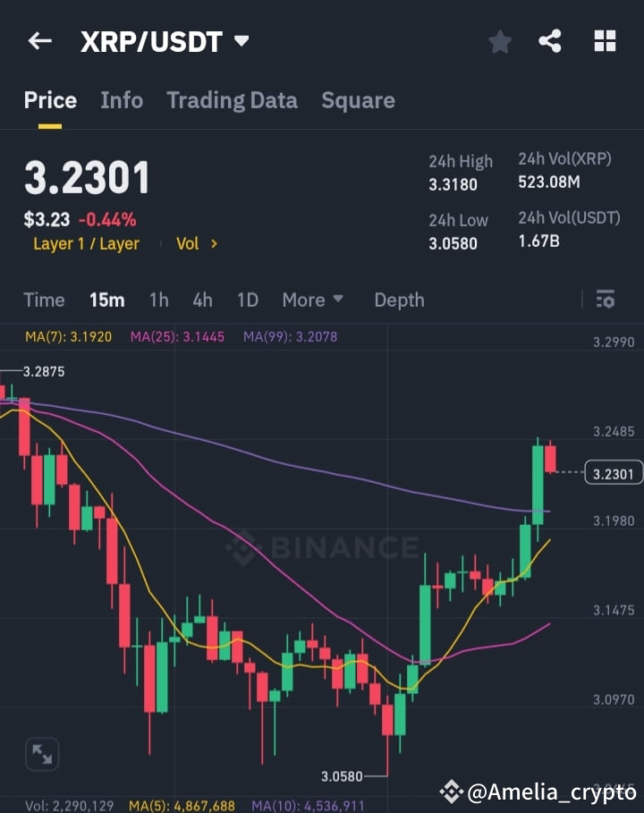Select the 1D timeframe
Image resolution: width=644 pixels, height=813 pixels.
click(248, 301)
